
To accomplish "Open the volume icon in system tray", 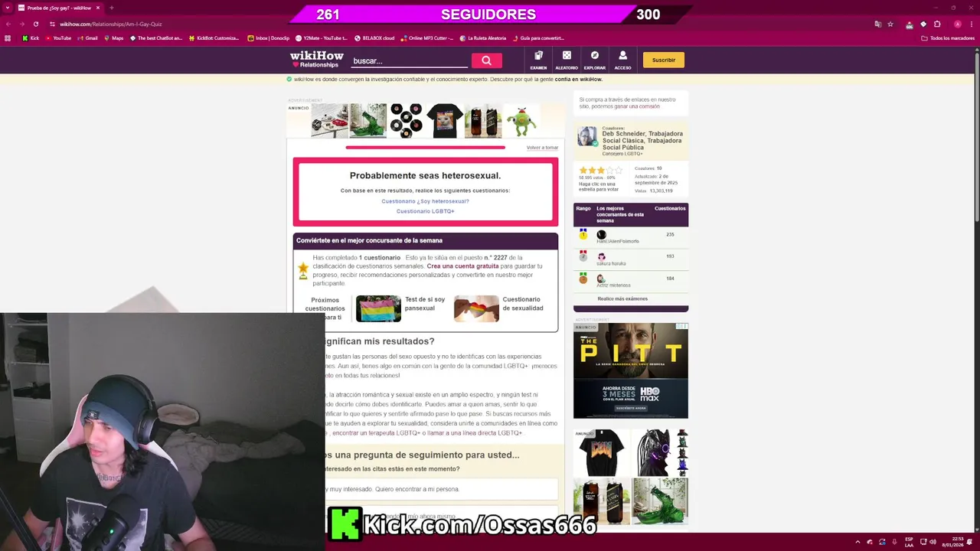I will point(933,542).
